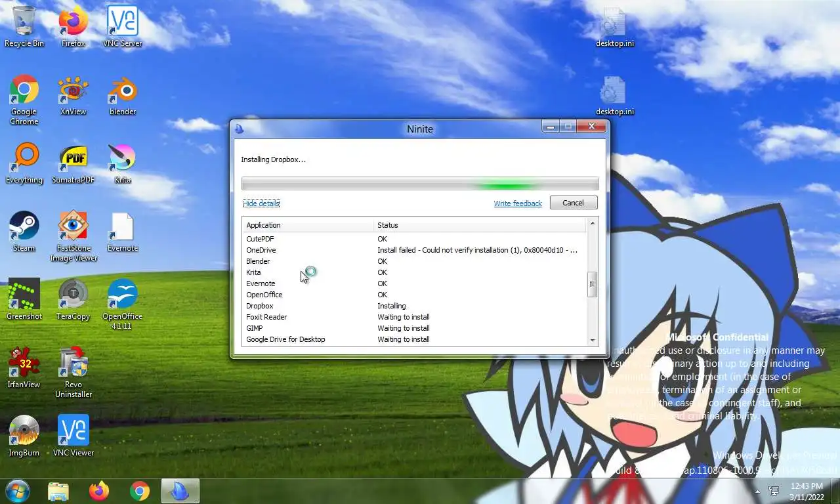Click the Hide details link
840x504 pixels.
tap(261, 203)
